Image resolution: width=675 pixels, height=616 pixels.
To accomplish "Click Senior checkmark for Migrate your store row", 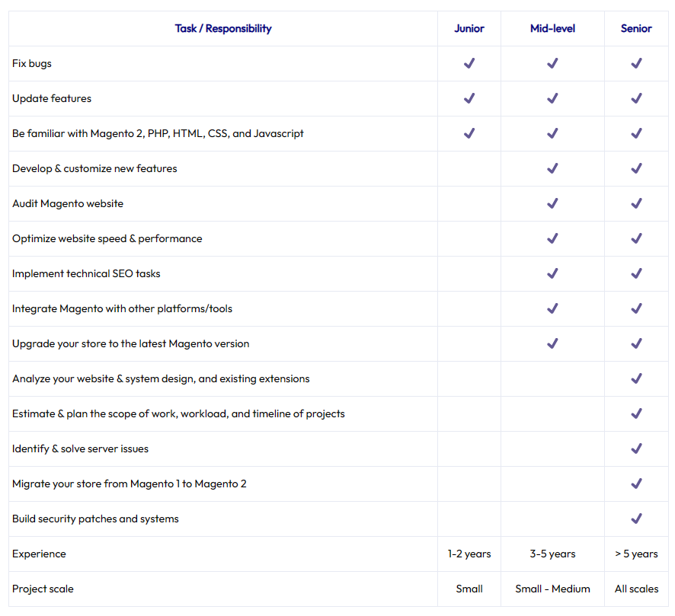I will click(636, 484).
